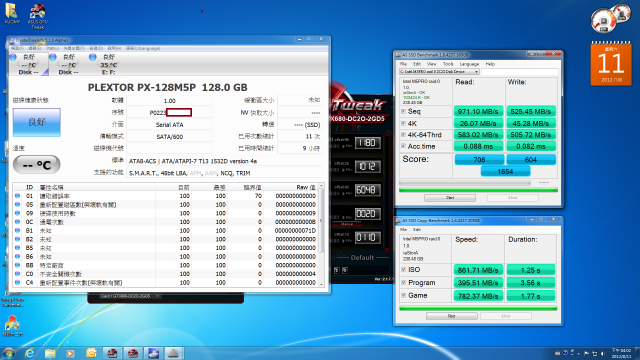Click the ISO speed result 861.71 MB/s
This screenshot has height=360, width=640.
pos(478,270)
